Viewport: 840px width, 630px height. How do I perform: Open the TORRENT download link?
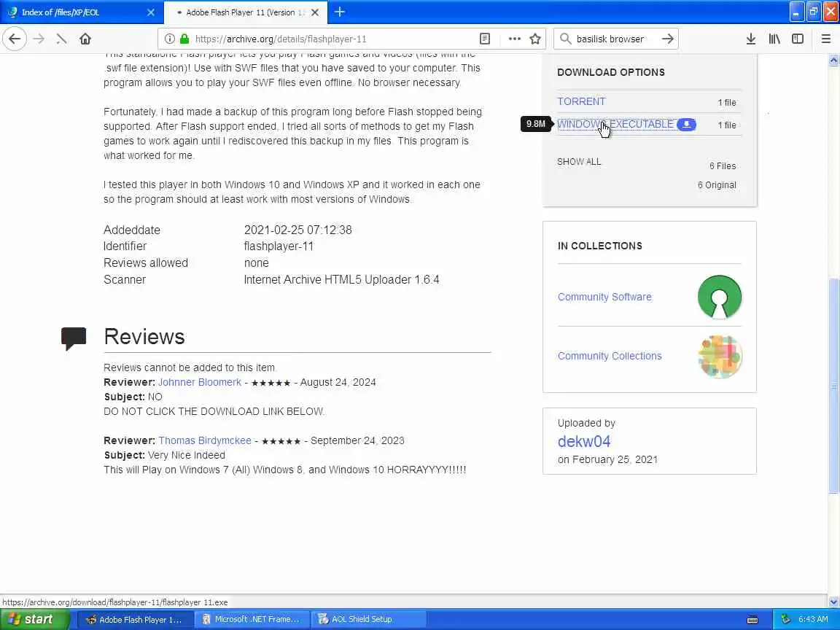581,101
